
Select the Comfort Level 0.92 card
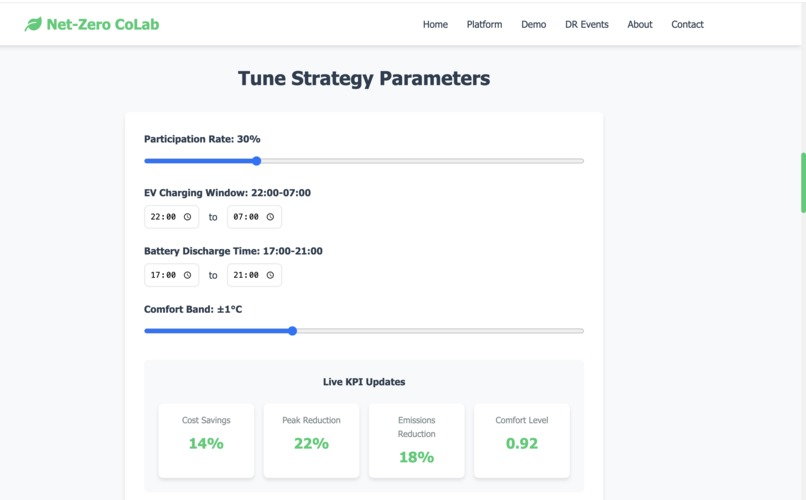click(x=522, y=440)
